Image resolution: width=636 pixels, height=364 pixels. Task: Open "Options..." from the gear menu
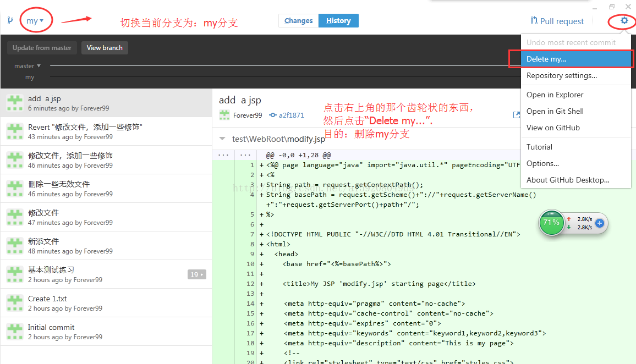[575, 163]
